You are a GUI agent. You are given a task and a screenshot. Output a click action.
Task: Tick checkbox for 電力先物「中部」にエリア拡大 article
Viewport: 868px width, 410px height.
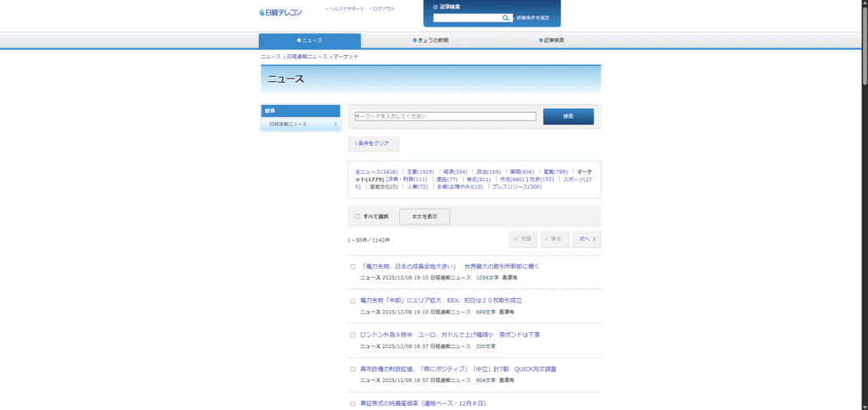pos(353,301)
